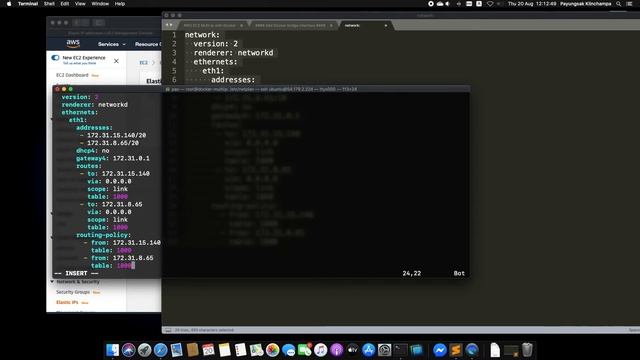Click line number 6 in Sublime gutter

pyautogui.click(x=174, y=80)
